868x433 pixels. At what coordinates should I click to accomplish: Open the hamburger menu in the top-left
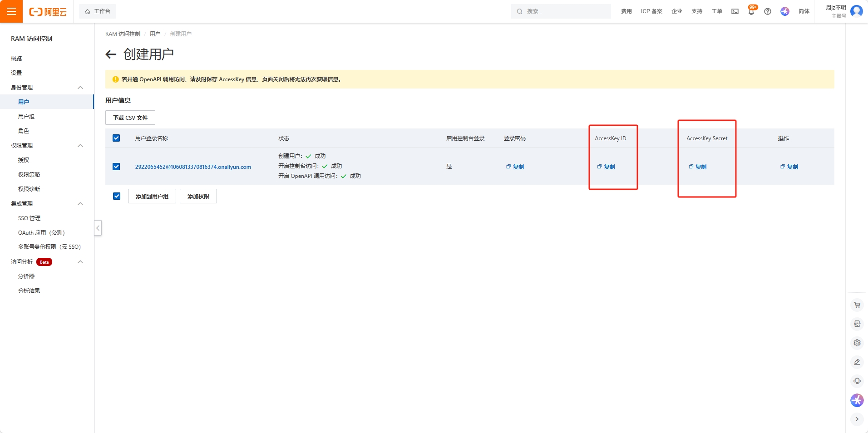11,11
